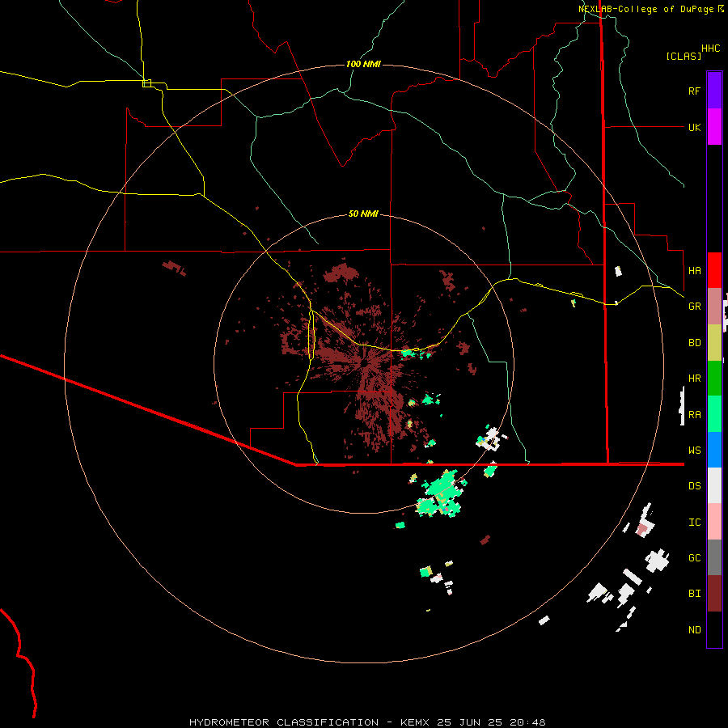Viewport: 728px width, 728px height.
Task: Click the HR legend label
Action: 694,379
